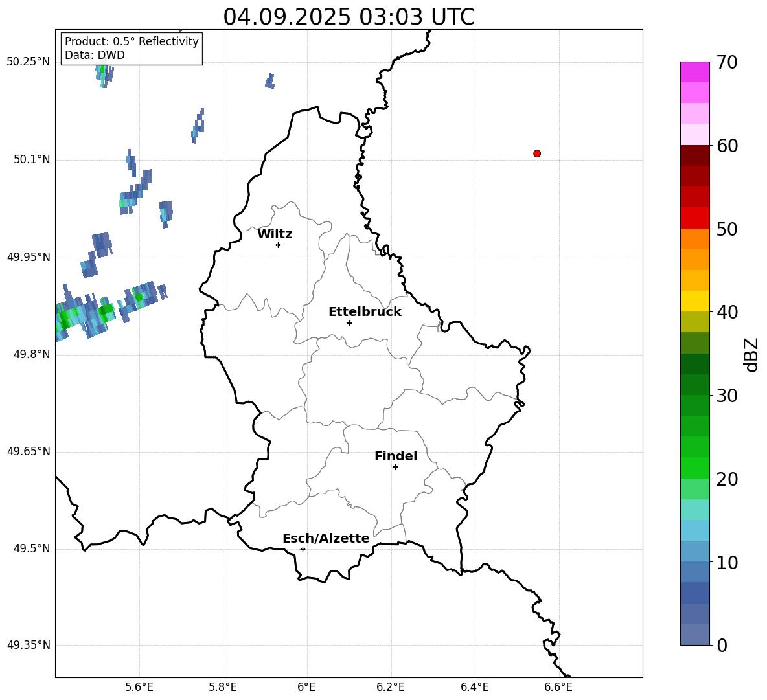The image size is (767, 700).
Task: Click the bright red colorbar swatch above 50
Action: 694,218
